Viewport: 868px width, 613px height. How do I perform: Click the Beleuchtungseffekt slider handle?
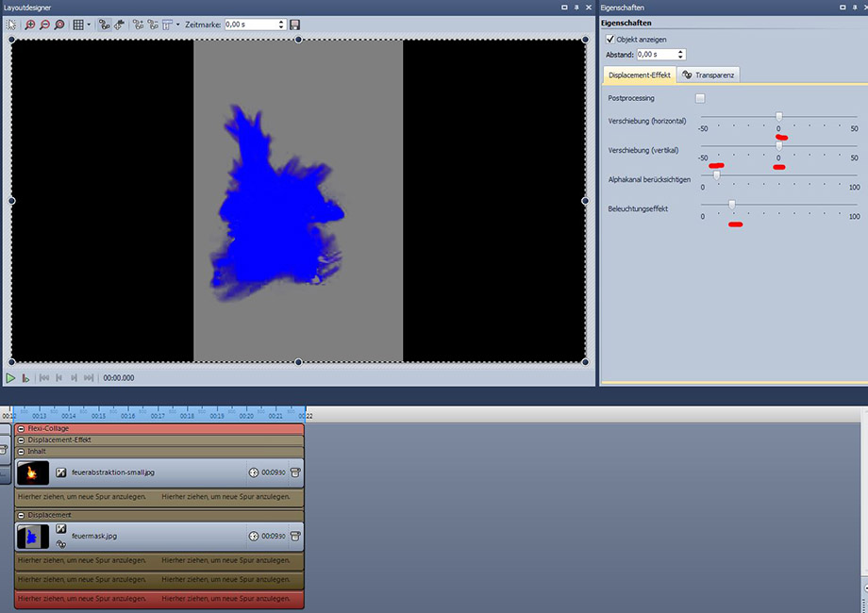click(731, 204)
